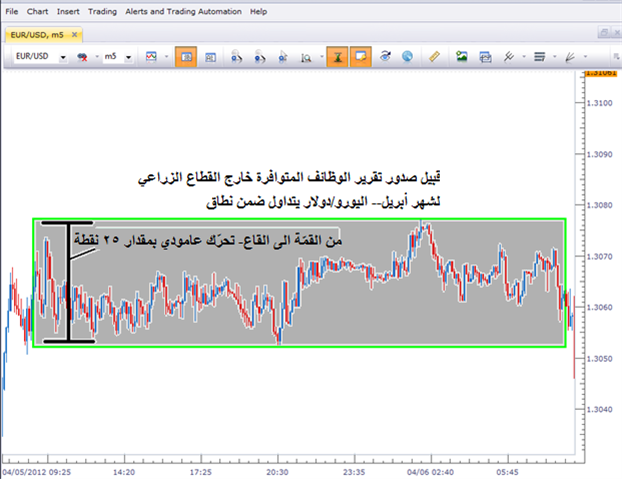
Task: Click the 1.3070 price axis label
Action: click(599, 257)
